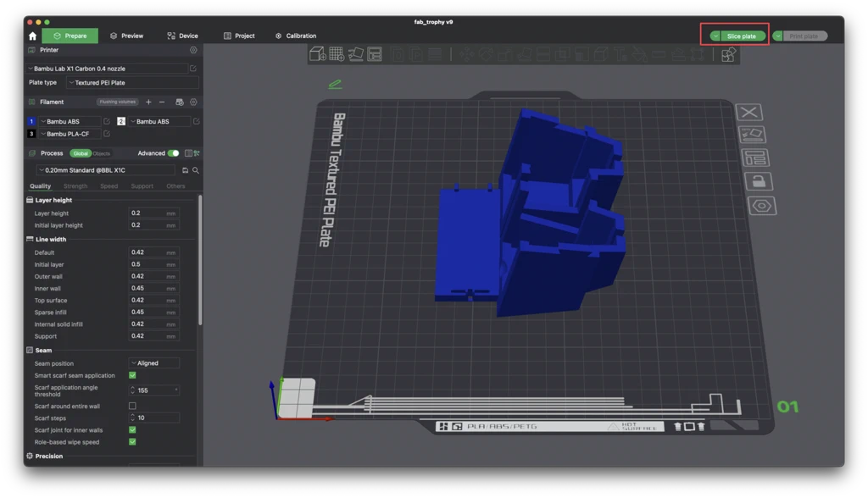Open printer settings gear icon
Viewport: 868px width, 498px height.
[x=193, y=50]
